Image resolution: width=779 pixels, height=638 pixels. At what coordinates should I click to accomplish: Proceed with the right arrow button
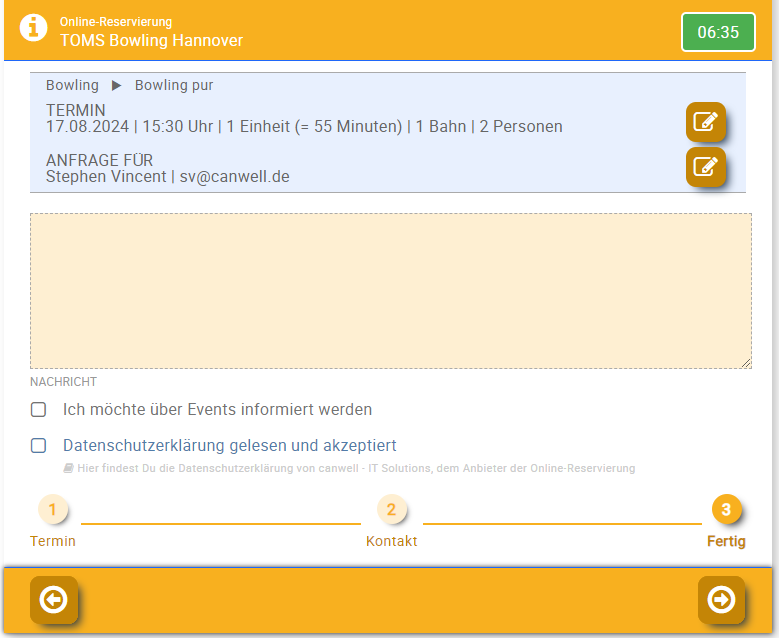pos(721,599)
